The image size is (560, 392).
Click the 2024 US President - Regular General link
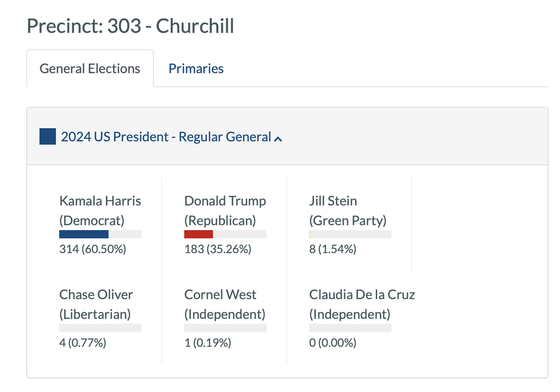coord(166,137)
